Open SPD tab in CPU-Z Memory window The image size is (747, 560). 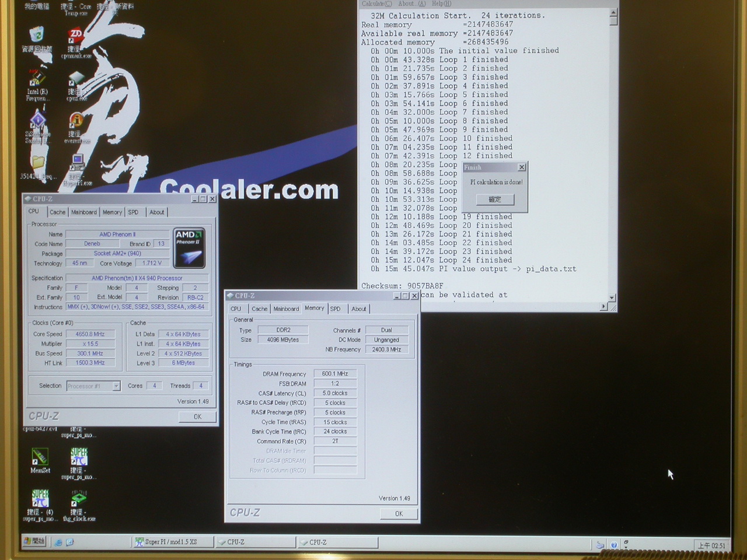pyautogui.click(x=335, y=309)
